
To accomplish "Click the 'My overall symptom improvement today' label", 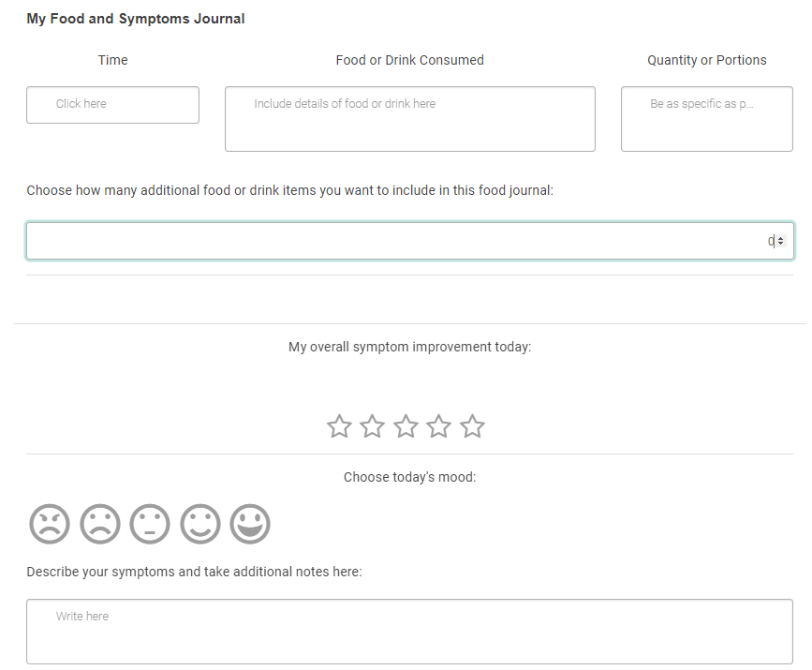I will coord(409,347).
